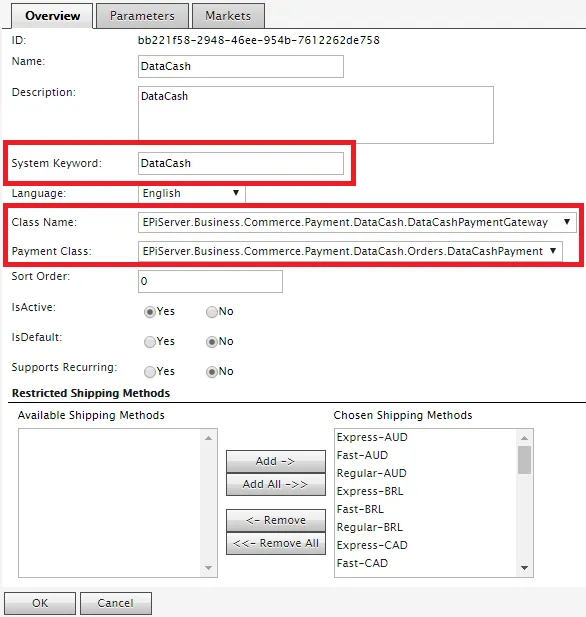The image size is (586, 617).
Task: Select Express-CAD in Chosen Shipping Methods
Action: 426,545
